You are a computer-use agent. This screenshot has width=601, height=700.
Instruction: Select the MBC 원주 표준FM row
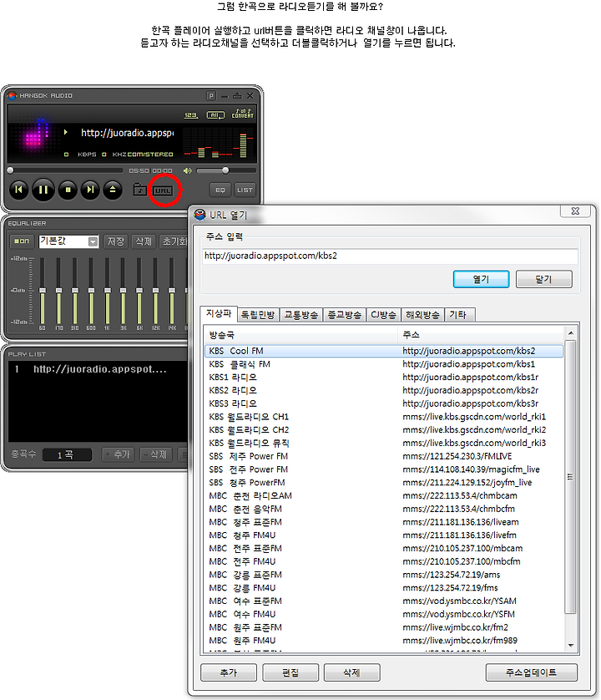[x=384, y=627]
